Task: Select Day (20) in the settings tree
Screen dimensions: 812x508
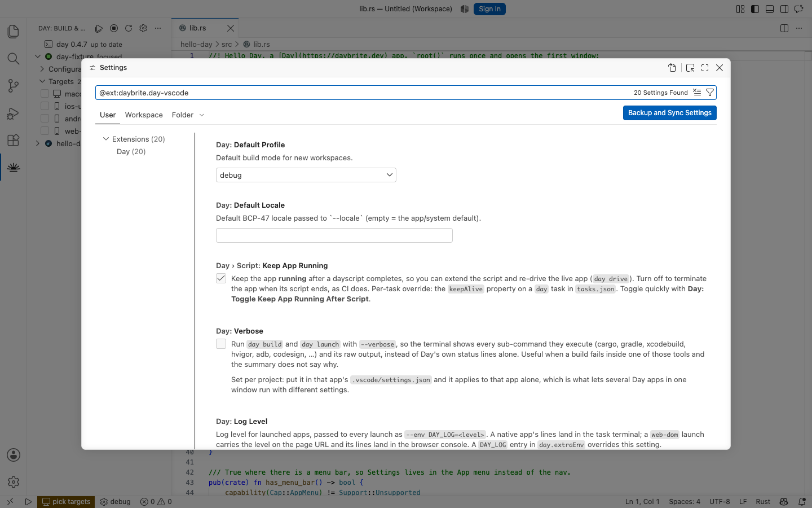Action: 131,151
